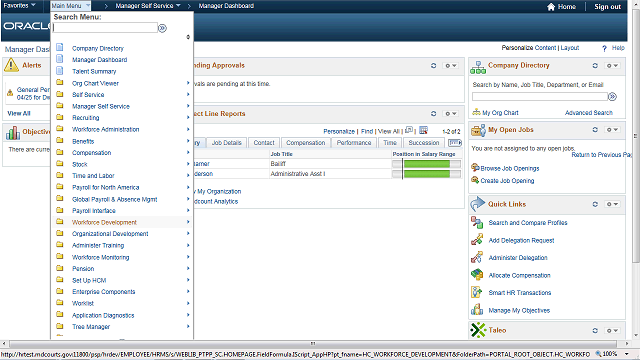Expand the Workforce Development folder arrow

(x=188, y=222)
